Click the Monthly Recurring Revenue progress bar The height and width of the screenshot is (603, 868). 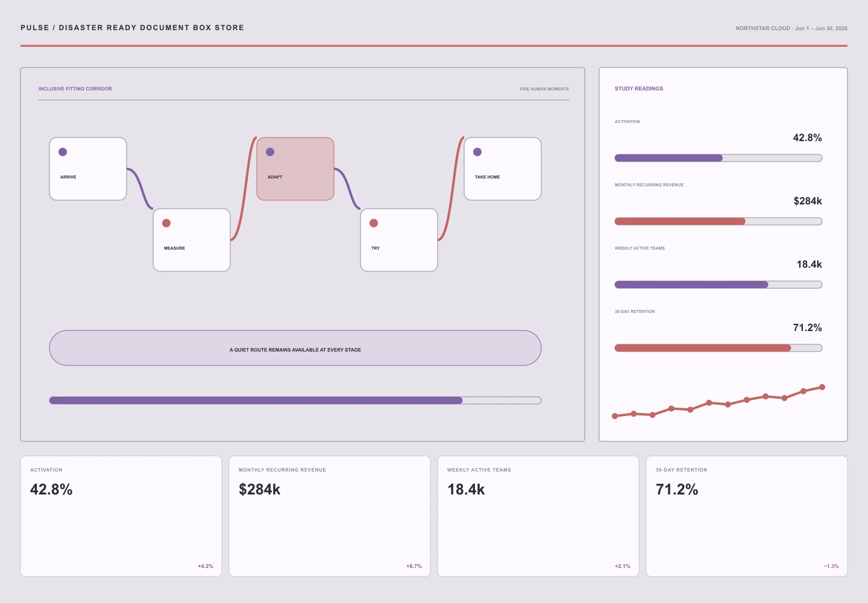pyautogui.click(x=719, y=221)
